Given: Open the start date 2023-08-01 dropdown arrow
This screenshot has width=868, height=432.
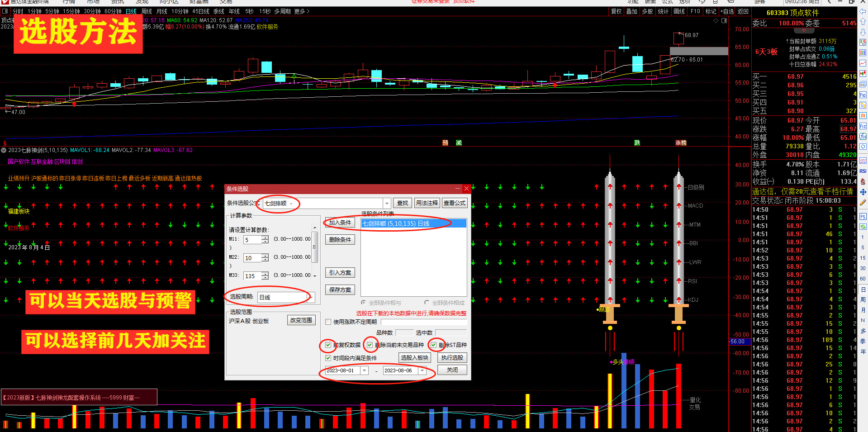Looking at the screenshot, I should [365, 370].
